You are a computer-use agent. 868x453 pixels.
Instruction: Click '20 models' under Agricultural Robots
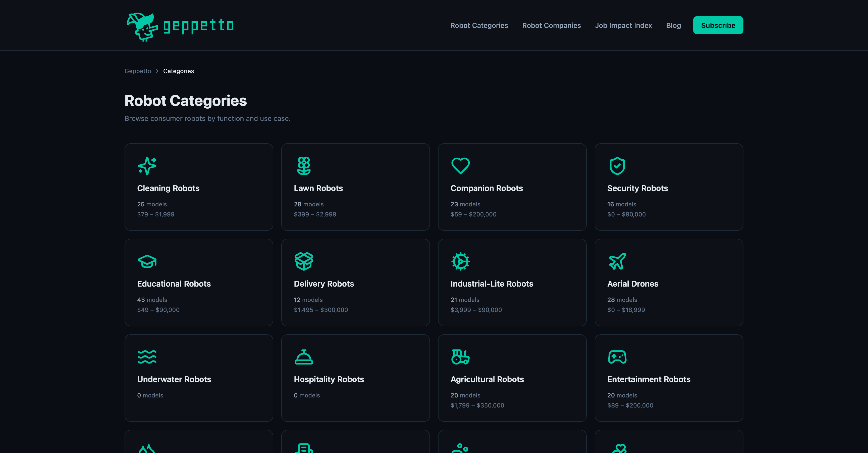465,395
